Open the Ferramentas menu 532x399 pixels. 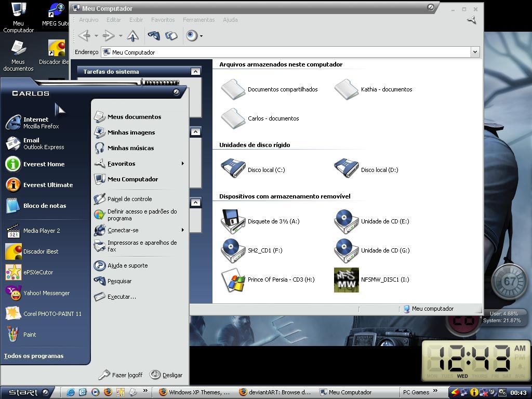[x=199, y=20]
